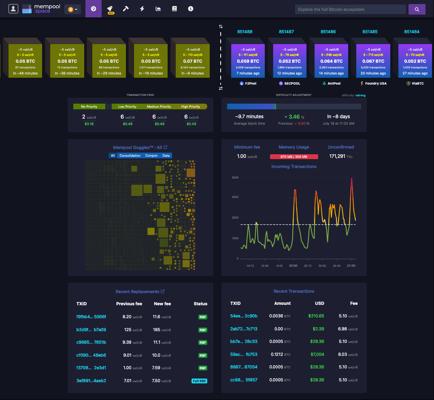This screenshot has height=400, width=434.
Task: Open the Documentation book icon
Action: pyautogui.click(x=174, y=9)
